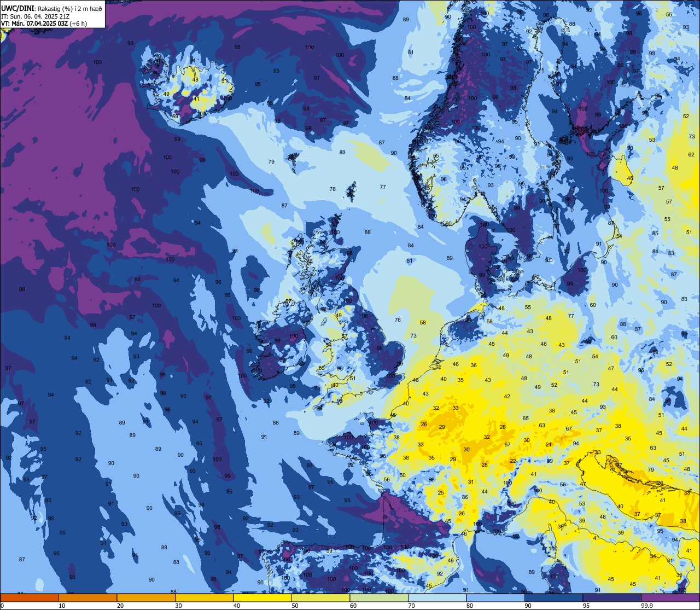The image size is (700, 610).
Task: Click the humidity value '59' on Iceland's southwest coast
Action: 175,117
